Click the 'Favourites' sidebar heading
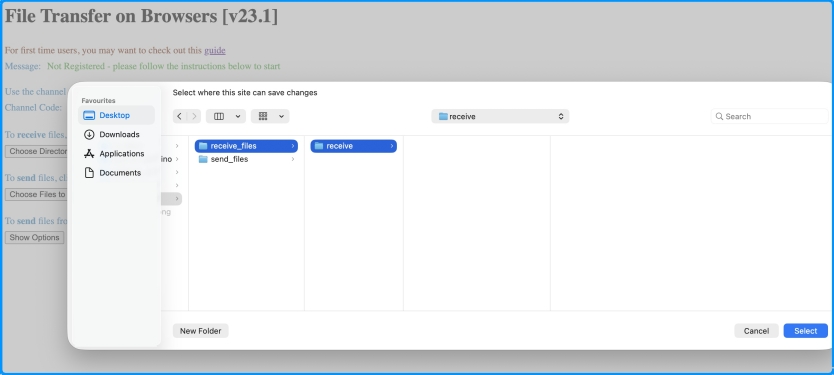Image resolution: width=834 pixels, height=375 pixels. (98, 101)
